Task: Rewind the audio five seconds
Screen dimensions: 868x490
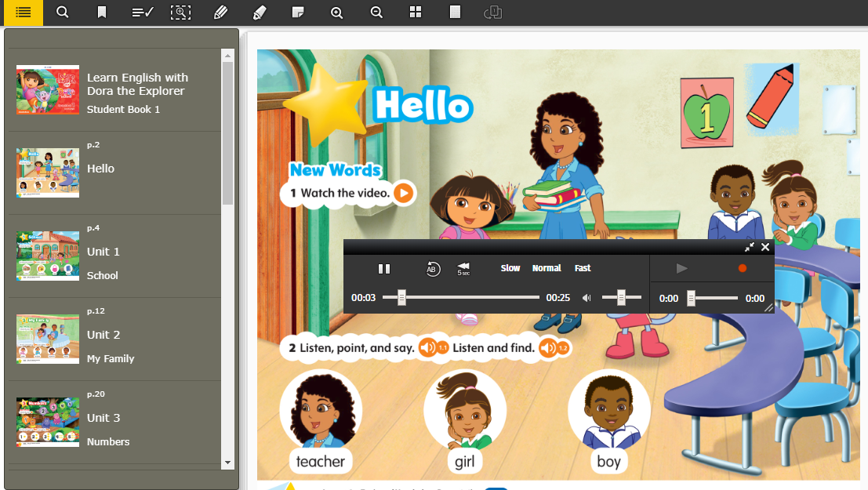Action: pos(463,269)
